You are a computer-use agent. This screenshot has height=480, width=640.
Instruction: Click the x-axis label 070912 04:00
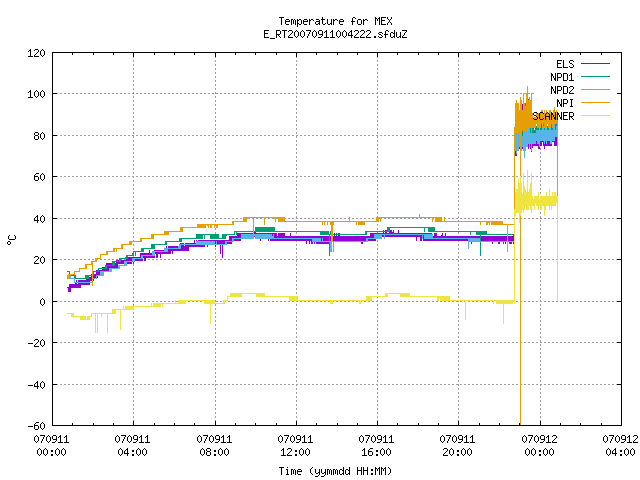[x=620, y=446]
